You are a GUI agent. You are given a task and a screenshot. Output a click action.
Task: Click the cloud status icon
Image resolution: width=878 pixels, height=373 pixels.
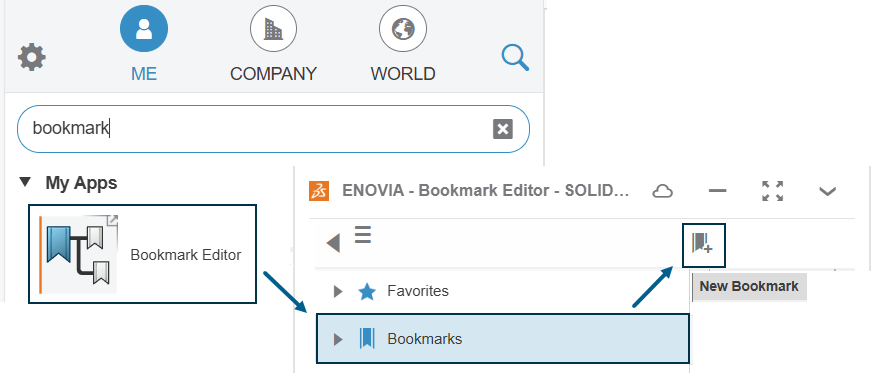pos(662,192)
